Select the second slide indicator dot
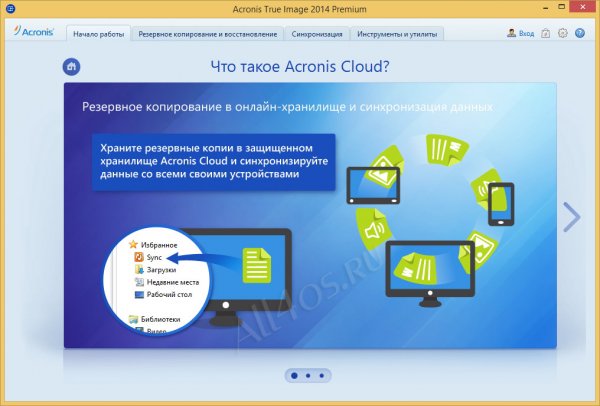600x406 pixels. point(308,375)
